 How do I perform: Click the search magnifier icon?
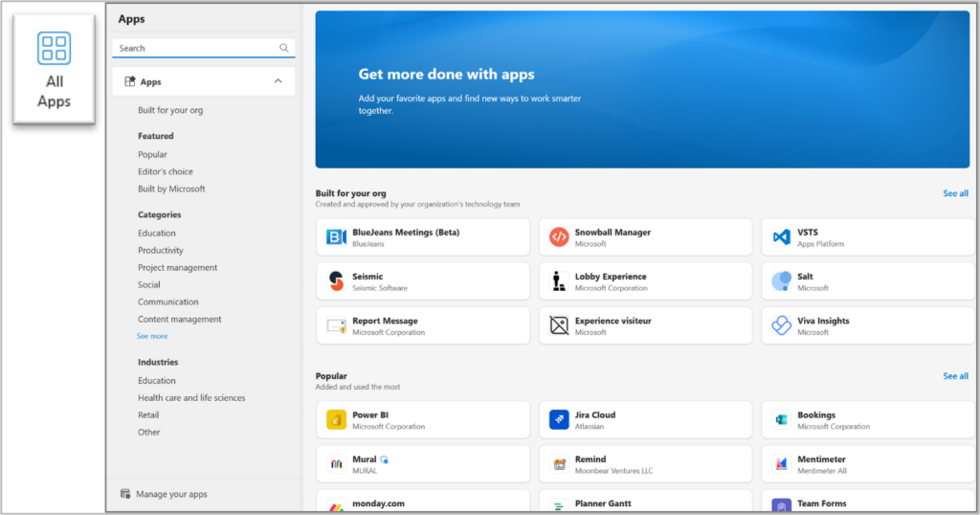[283, 48]
